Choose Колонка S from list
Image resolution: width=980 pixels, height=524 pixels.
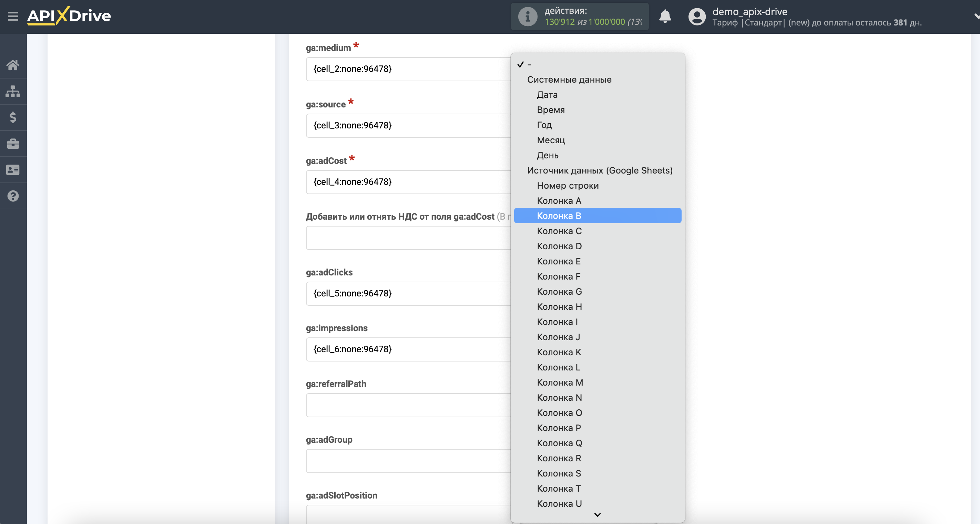[x=597, y=473]
